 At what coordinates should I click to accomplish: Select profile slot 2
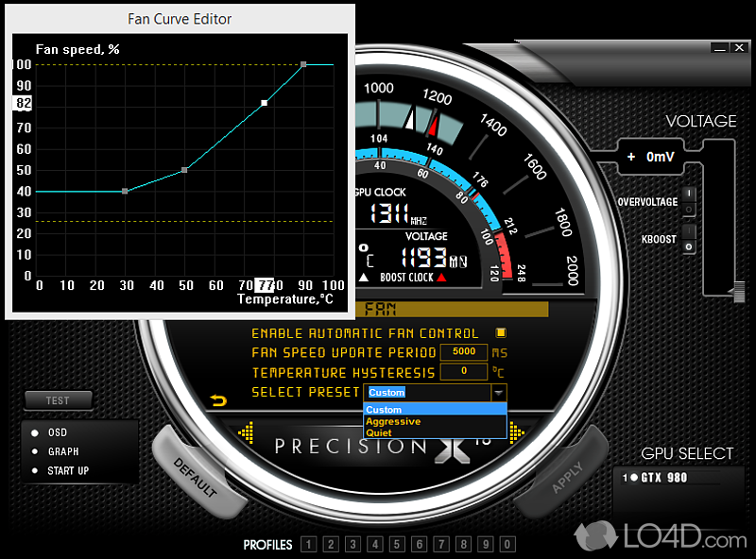(331, 545)
